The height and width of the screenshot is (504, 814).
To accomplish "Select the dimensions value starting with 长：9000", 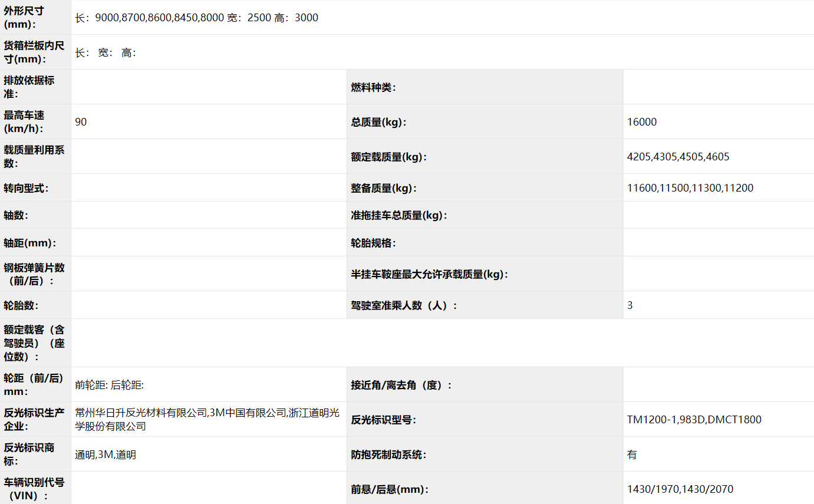I will click(x=196, y=18).
